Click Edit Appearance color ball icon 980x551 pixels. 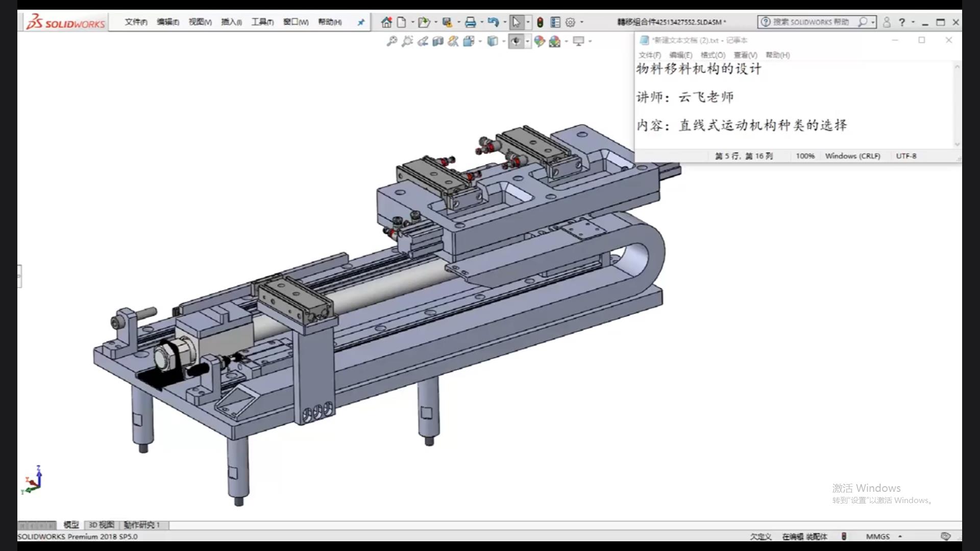540,41
